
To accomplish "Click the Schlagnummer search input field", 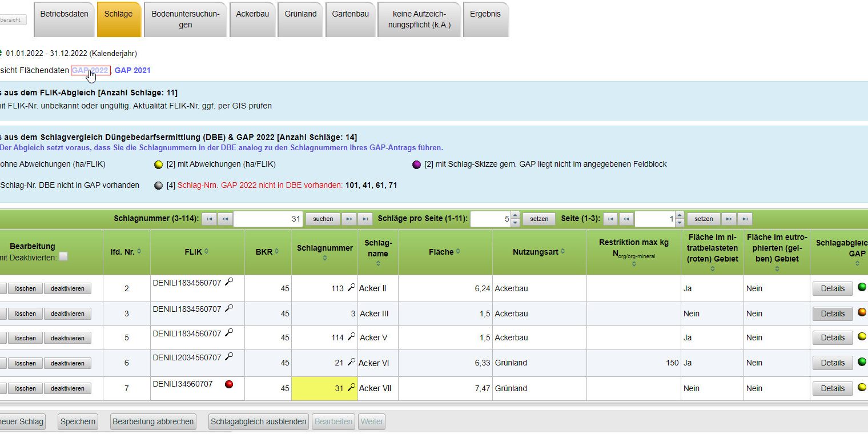I will tap(267, 219).
